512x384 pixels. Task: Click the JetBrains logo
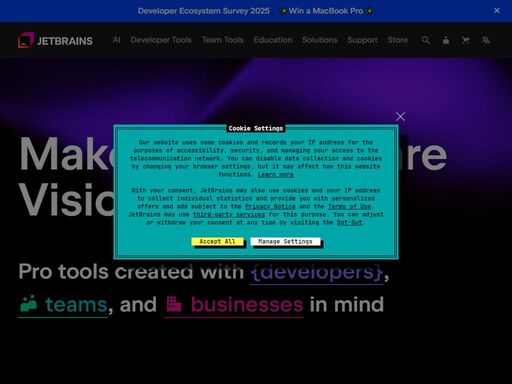coord(55,40)
